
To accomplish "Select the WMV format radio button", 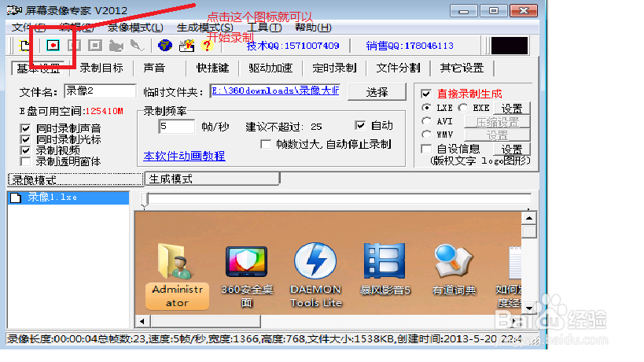I will pos(426,134).
